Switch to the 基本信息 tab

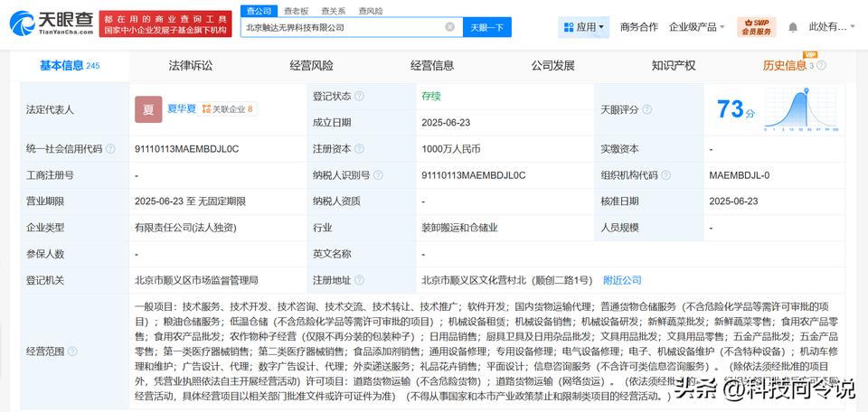(x=70, y=66)
